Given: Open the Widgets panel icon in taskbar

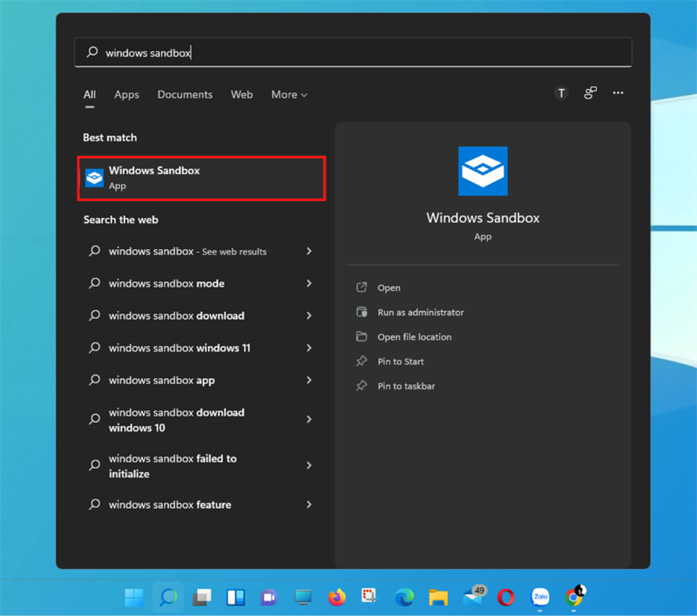Looking at the screenshot, I should 235,598.
